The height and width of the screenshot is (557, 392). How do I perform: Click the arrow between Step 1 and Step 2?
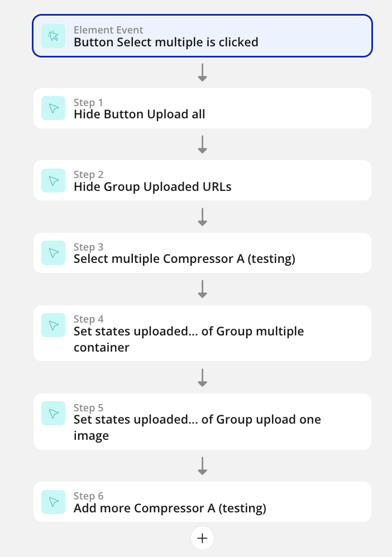202,145
